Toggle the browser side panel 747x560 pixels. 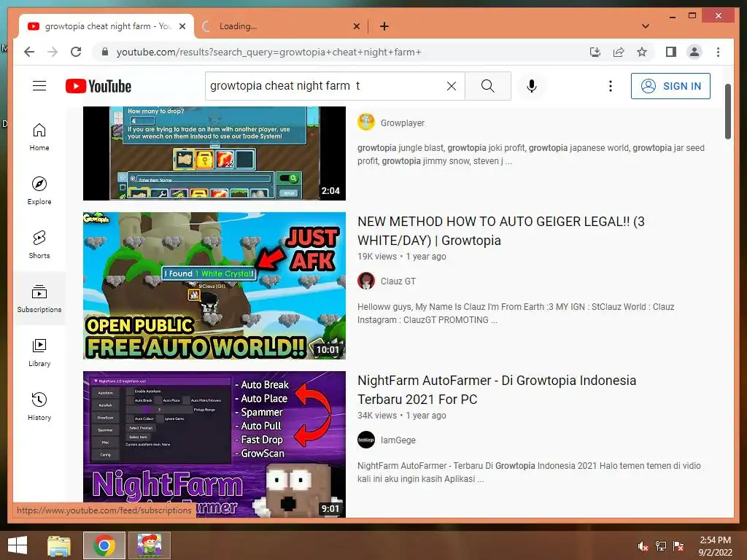tap(671, 52)
